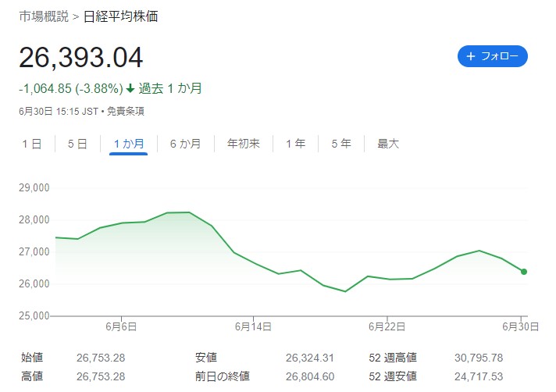Select the 1日 range tab

(32, 144)
